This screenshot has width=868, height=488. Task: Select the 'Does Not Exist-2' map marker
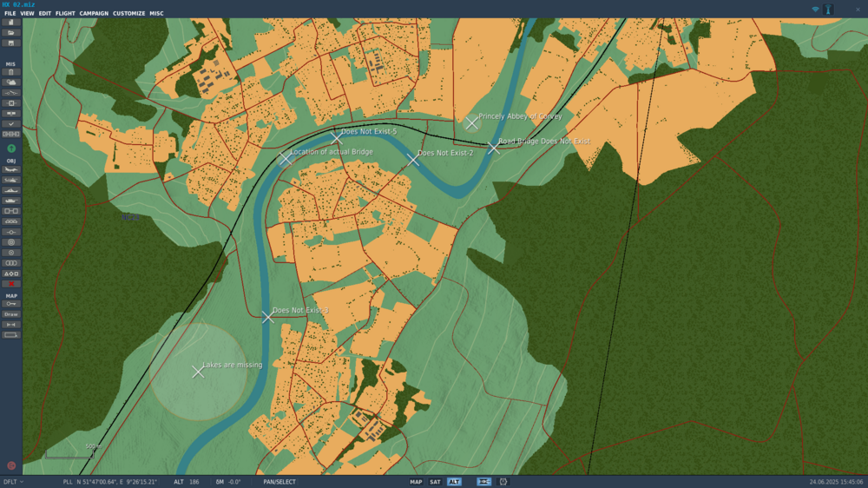pos(413,160)
